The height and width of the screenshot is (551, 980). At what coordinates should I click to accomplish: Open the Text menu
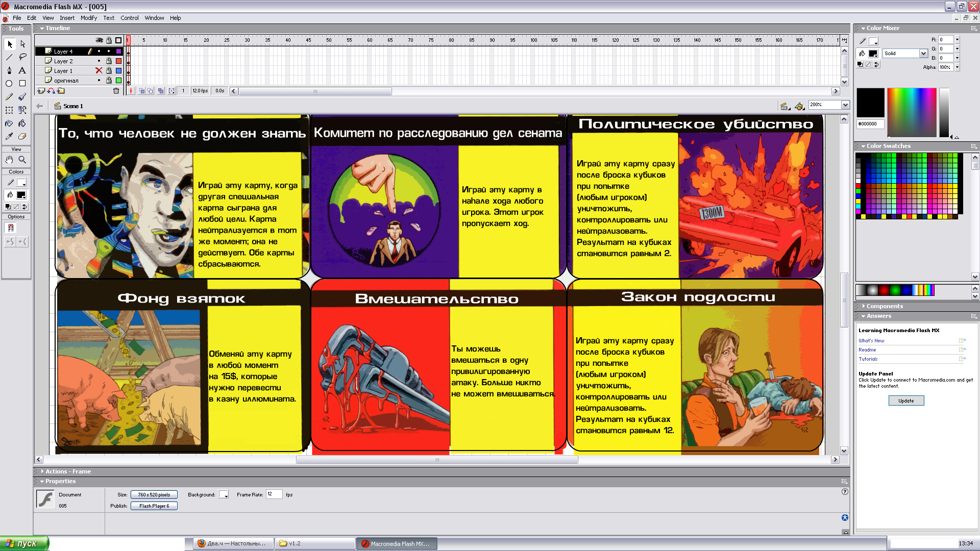click(x=109, y=18)
